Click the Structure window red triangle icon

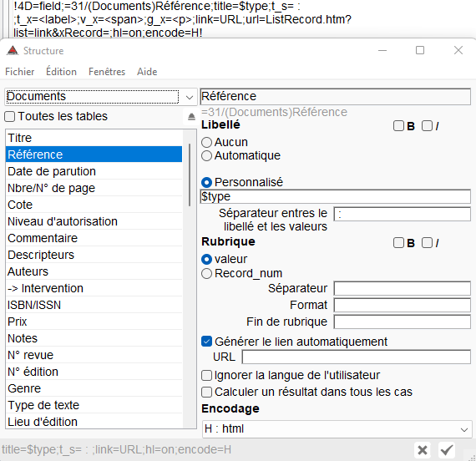click(13, 50)
